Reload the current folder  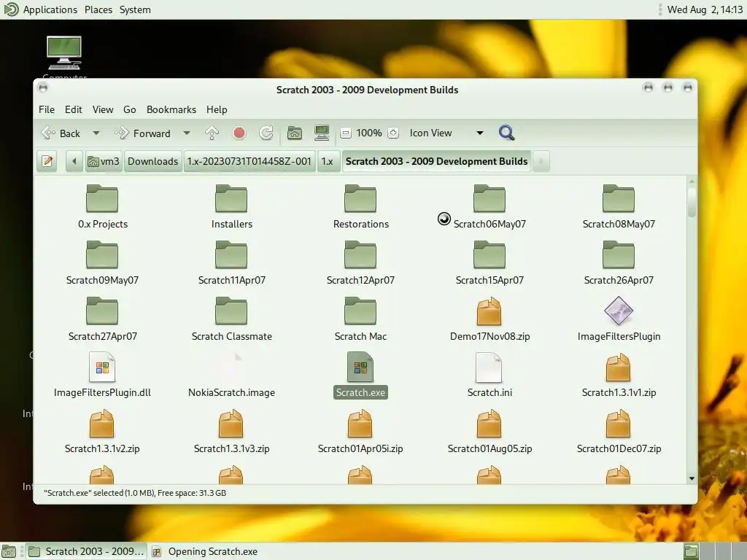(x=266, y=133)
